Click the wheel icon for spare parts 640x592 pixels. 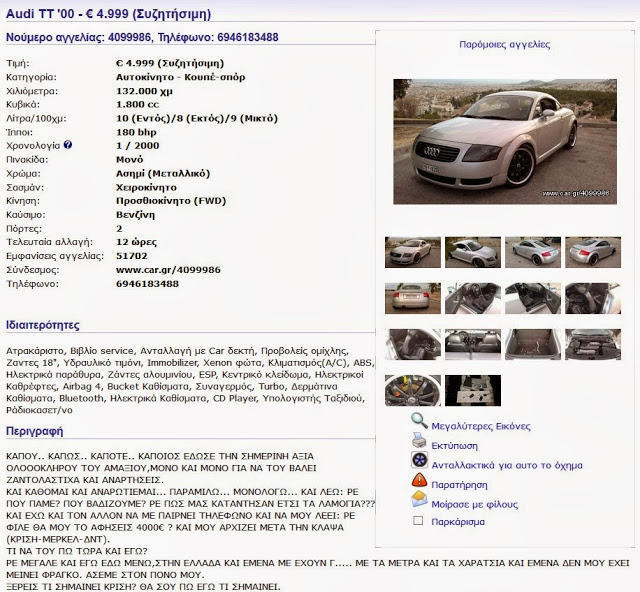419,460
